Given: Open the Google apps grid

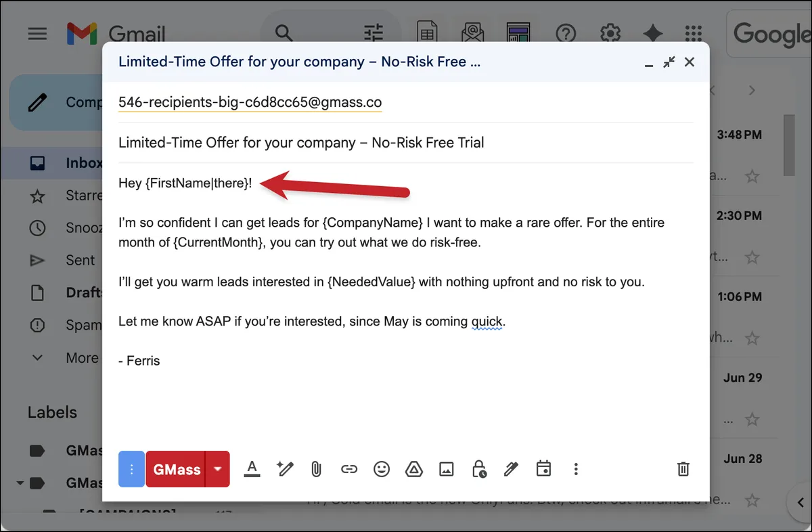Looking at the screenshot, I should pos(694,33).
